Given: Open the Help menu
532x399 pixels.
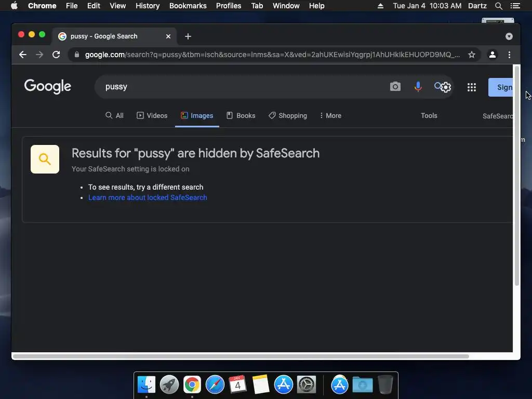Looking at the screenshot, I should pyautogui.click(x=316, y=6).
